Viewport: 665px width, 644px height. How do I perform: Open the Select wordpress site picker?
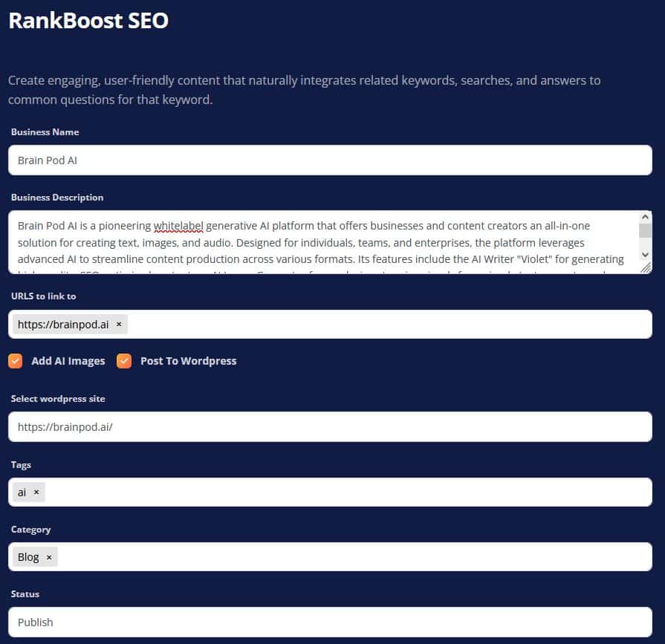331,426
